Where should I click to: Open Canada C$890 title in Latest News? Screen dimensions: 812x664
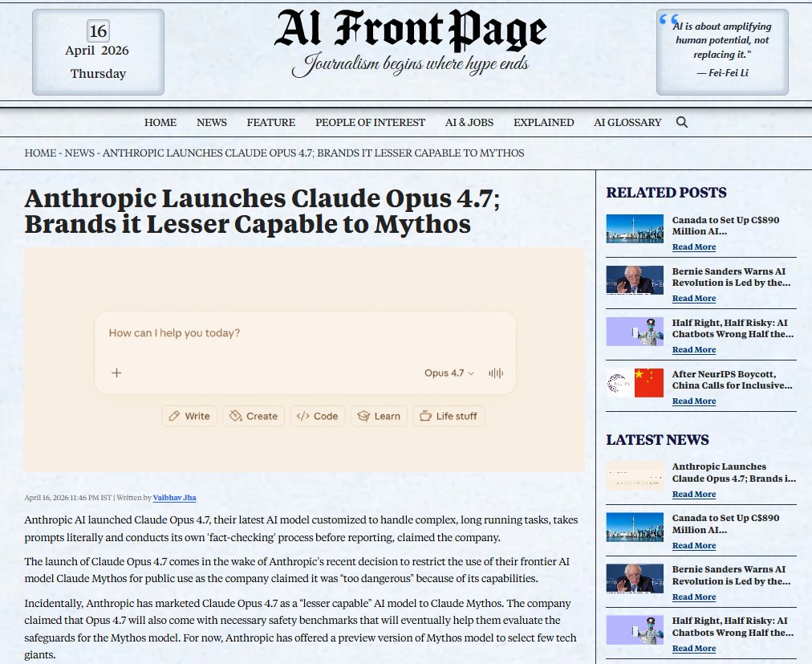point(725,523)
